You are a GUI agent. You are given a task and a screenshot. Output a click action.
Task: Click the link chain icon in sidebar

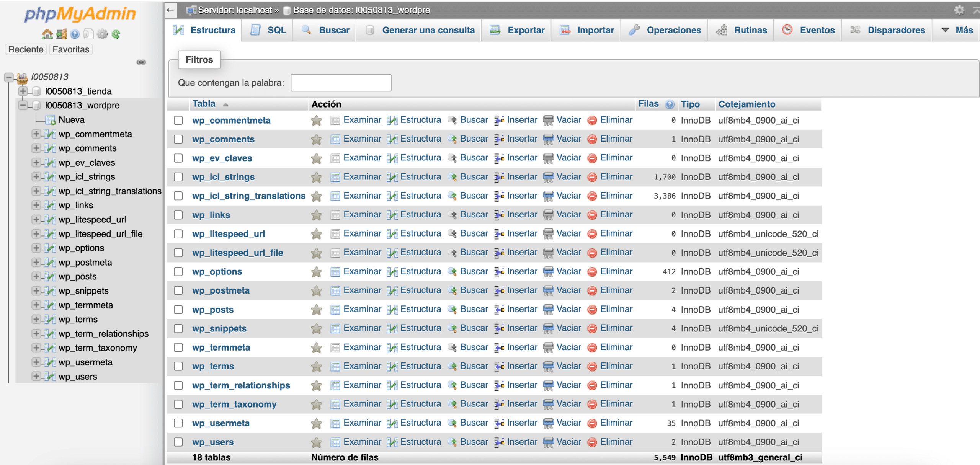click(141, 62)
